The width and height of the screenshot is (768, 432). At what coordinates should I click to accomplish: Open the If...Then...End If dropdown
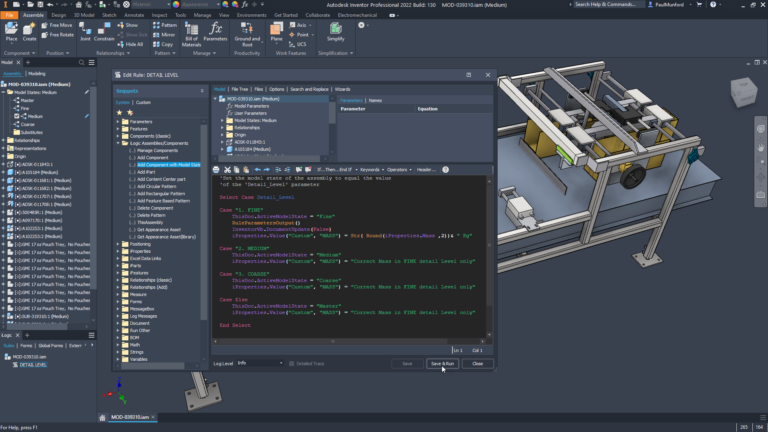click(x=337, y=169)
